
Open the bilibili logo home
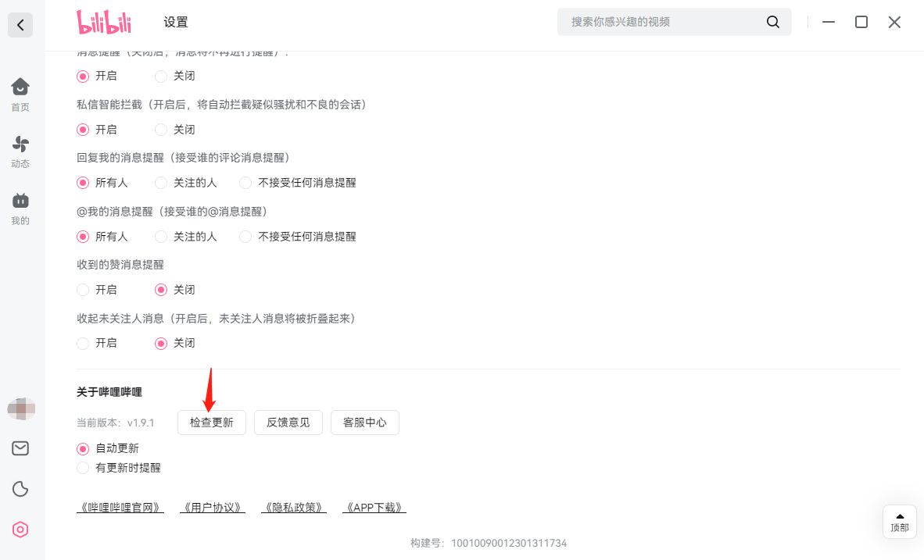point(104,23)
